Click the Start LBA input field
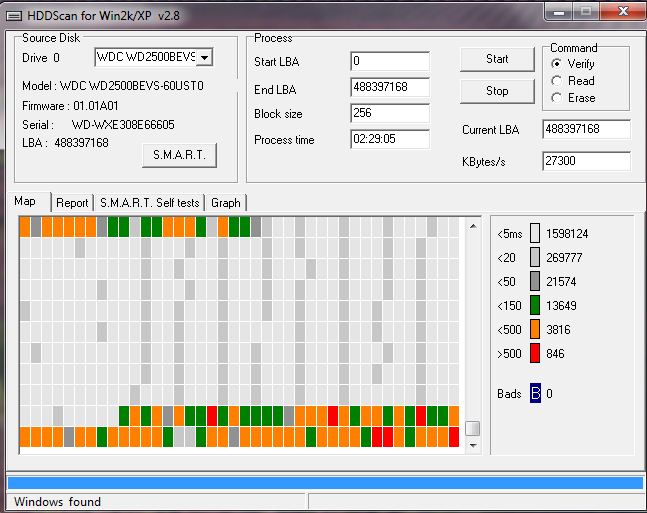Viewport: 647px width, 513px height. click(x=390, y=61)
